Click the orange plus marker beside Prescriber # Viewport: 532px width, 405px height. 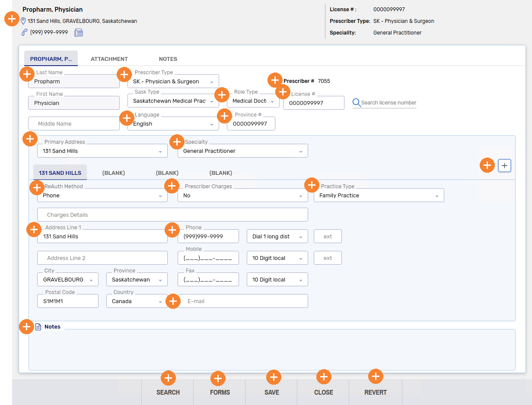(x=275, y=80)
